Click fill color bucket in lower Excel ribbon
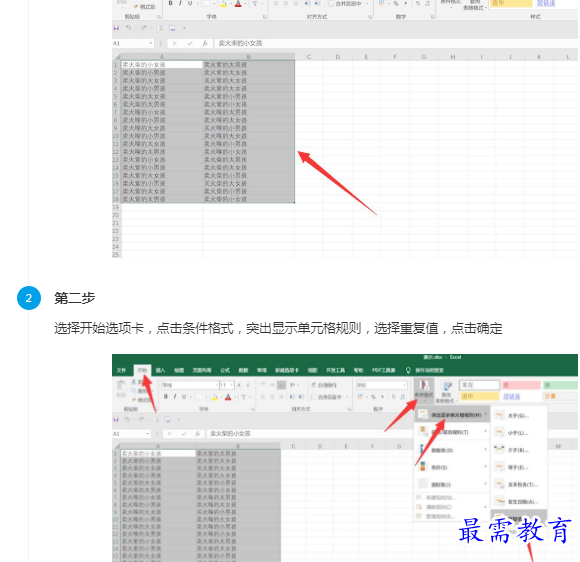The width and height of the screenshot is (580, 562). click(x=215, y=397)
